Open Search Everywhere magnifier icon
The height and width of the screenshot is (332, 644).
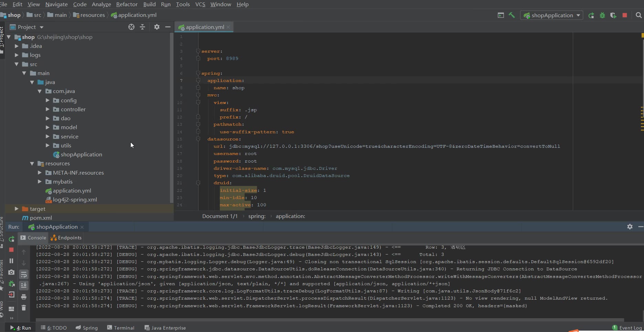tap(638, 15)
